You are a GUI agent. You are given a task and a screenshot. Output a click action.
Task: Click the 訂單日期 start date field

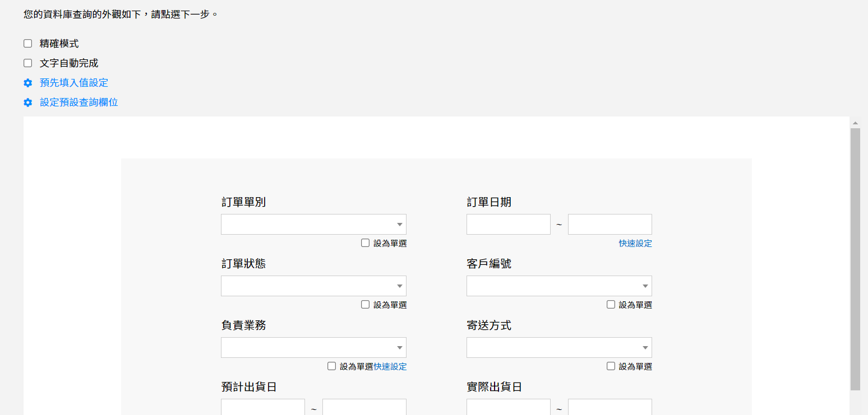click(x=509, y=225)
